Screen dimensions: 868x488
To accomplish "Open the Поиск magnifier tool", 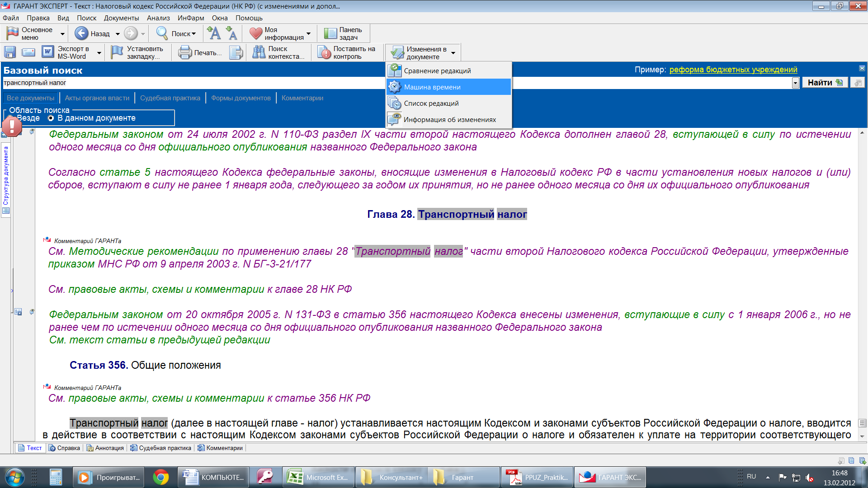I will tap(162, 33).
